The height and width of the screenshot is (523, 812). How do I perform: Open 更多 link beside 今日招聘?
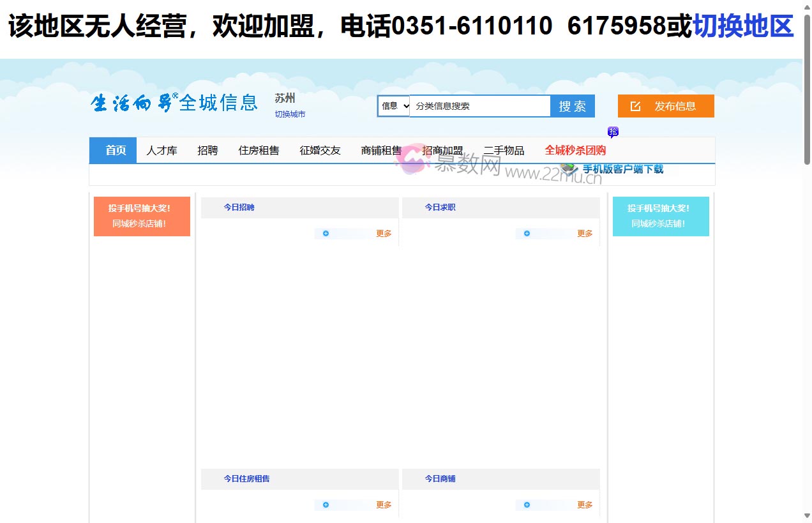coord(383,233)
